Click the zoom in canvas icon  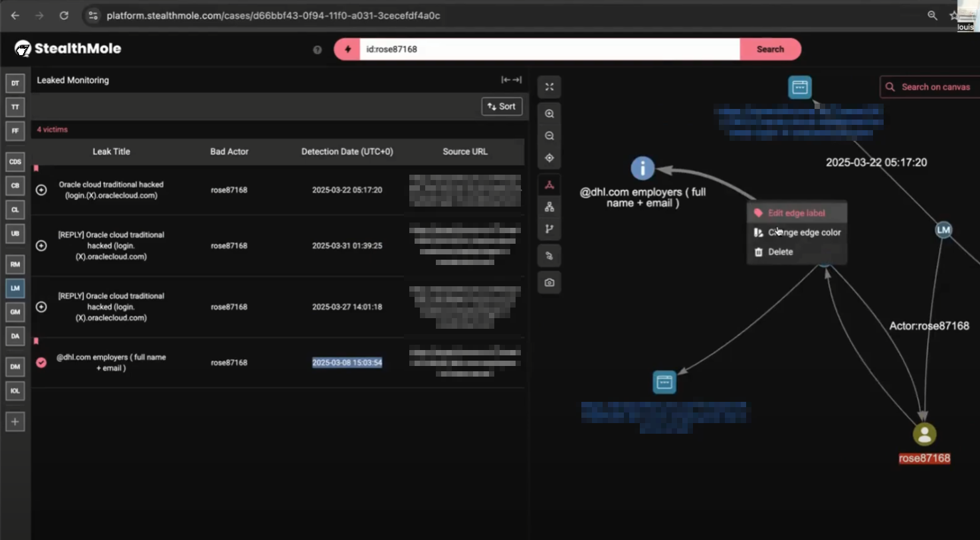tap(549, 114)
